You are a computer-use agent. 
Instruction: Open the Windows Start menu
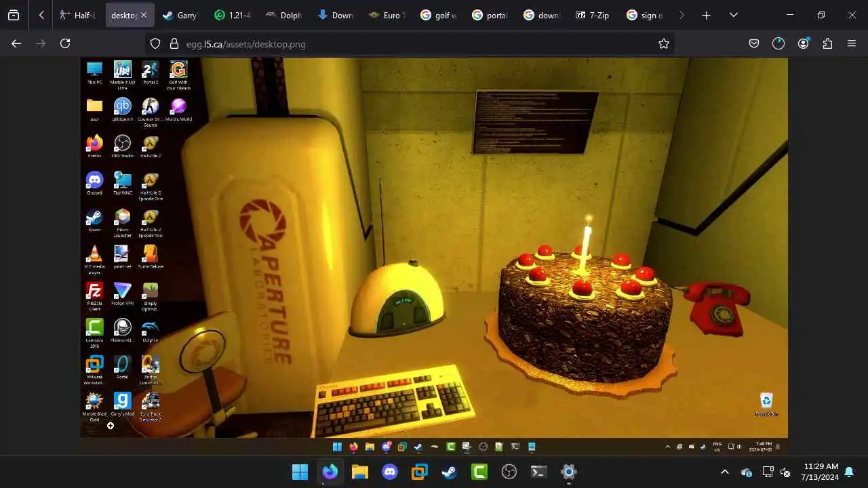tap(300, 472)
